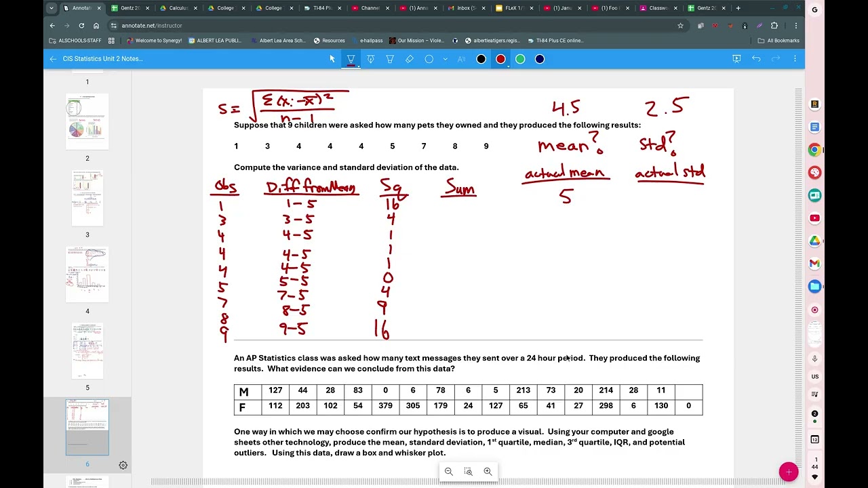This screenshot has width=868, height=488.
Task: Open the Google Docs shelf icon
Action: click(815, 127)
